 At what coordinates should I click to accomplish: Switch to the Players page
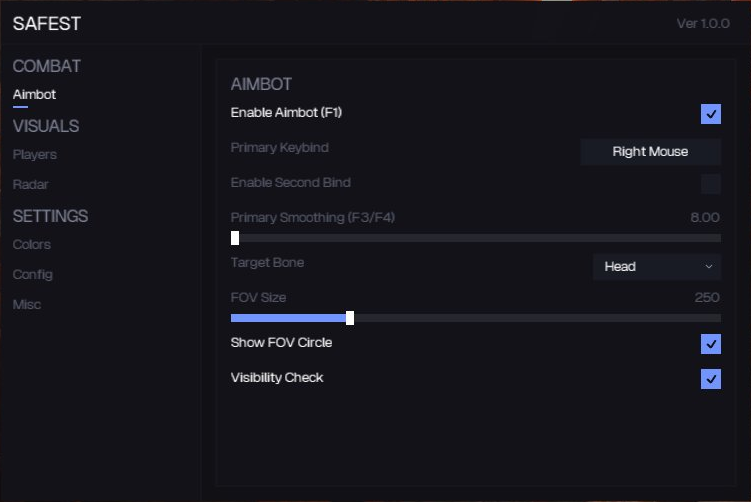tap(34, 155)
